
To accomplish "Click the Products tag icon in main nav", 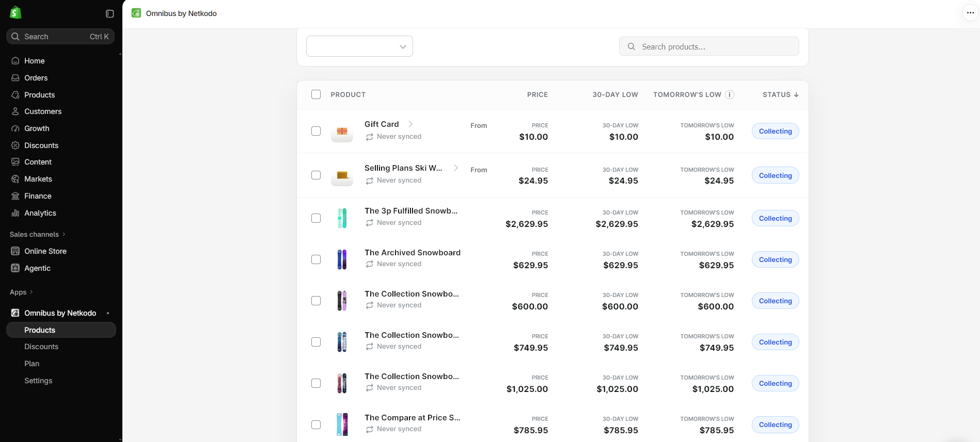I will [15, 95].
